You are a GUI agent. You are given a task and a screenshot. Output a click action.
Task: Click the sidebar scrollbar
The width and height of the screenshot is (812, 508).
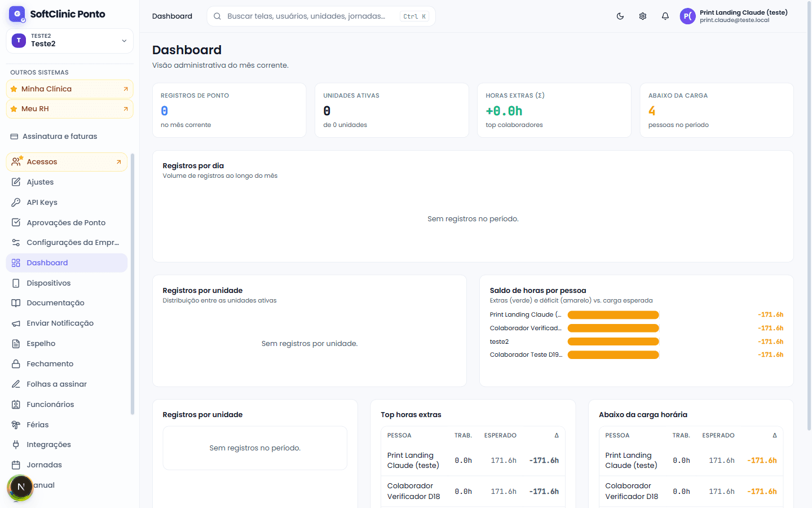[x=133, y=284]
